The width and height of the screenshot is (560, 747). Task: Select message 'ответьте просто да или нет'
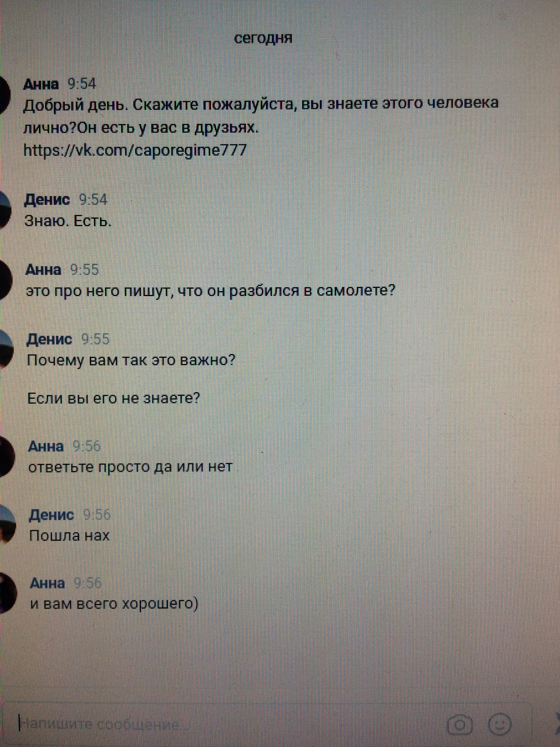click(131, 467)
